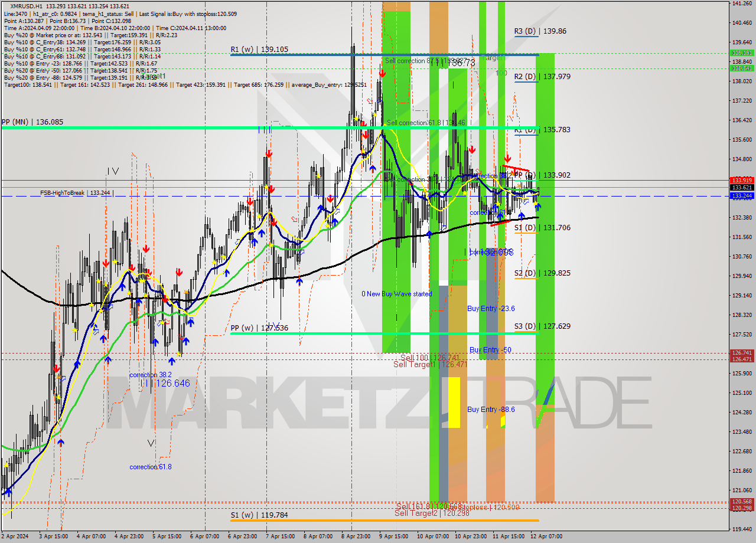This screenshot has width=756, height=543.
Task: Click the 'Sell correction 61.8 | 136.46' label
Action: pyautogui.click(x=425, y=123)
